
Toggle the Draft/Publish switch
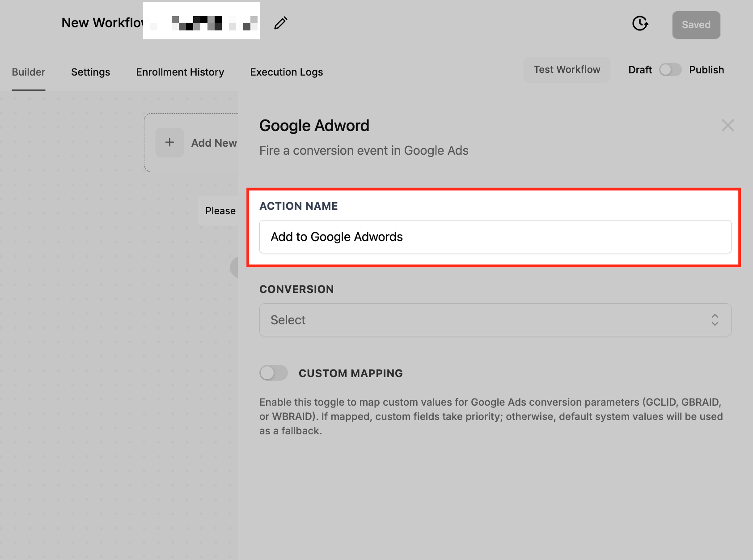tap(670, 70)
